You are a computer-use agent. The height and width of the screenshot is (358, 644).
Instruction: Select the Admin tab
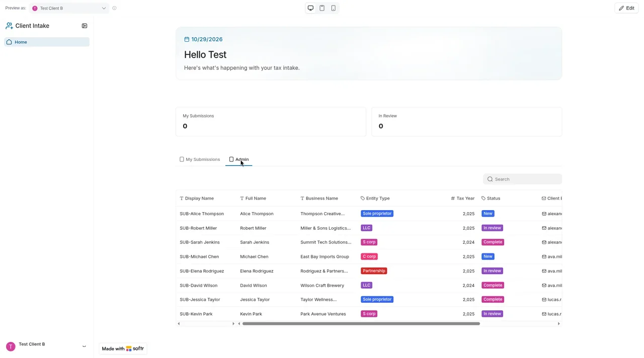(239, 159)
